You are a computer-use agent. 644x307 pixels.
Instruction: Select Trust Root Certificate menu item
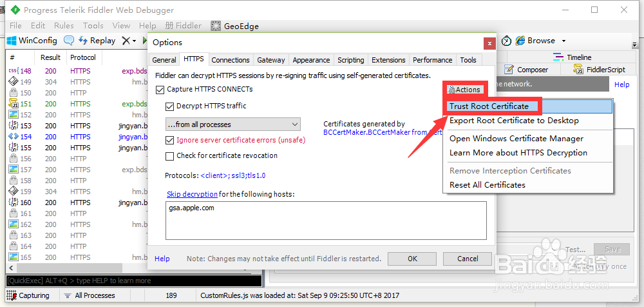click(528, 106)
